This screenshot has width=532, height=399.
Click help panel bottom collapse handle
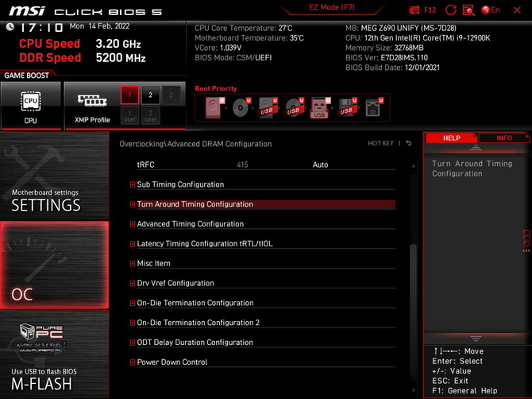coord(476,339)
